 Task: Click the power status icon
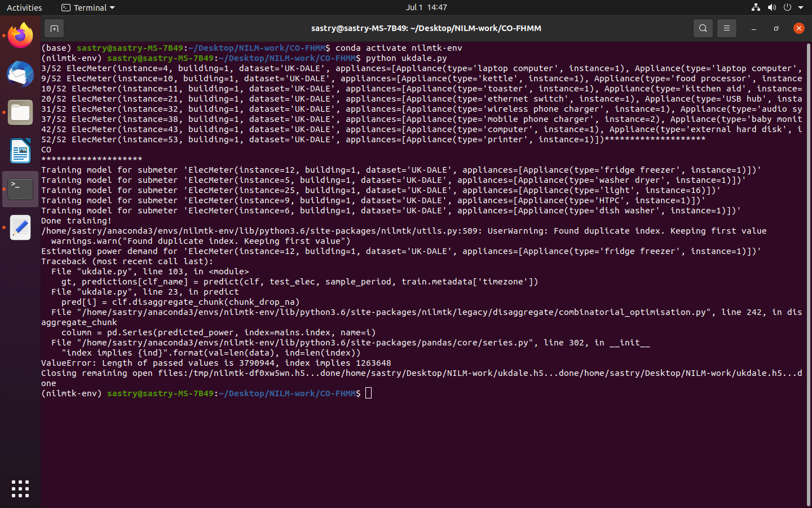[x=787, y=7]
